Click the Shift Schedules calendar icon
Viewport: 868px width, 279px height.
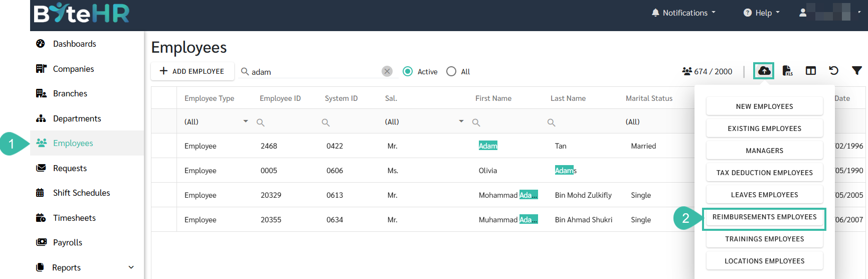point(40,193)
